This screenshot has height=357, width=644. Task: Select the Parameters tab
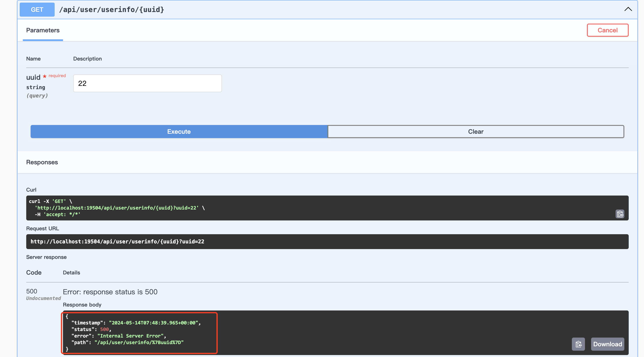tap(43, 30)
